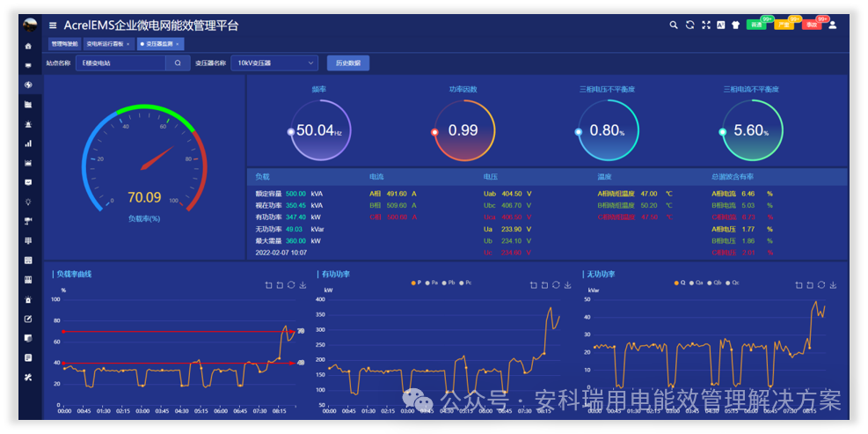Toggle the Pb series legend
868x434 pixels.
[449, 283]
